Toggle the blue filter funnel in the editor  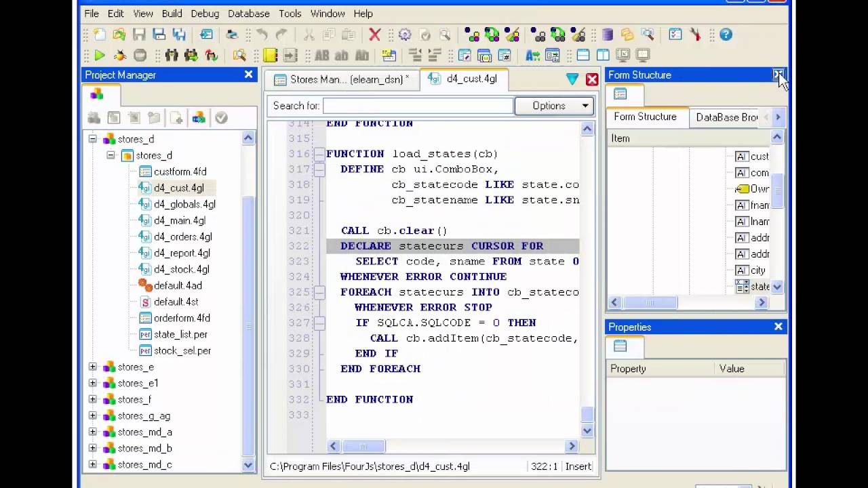pos(572,79)
